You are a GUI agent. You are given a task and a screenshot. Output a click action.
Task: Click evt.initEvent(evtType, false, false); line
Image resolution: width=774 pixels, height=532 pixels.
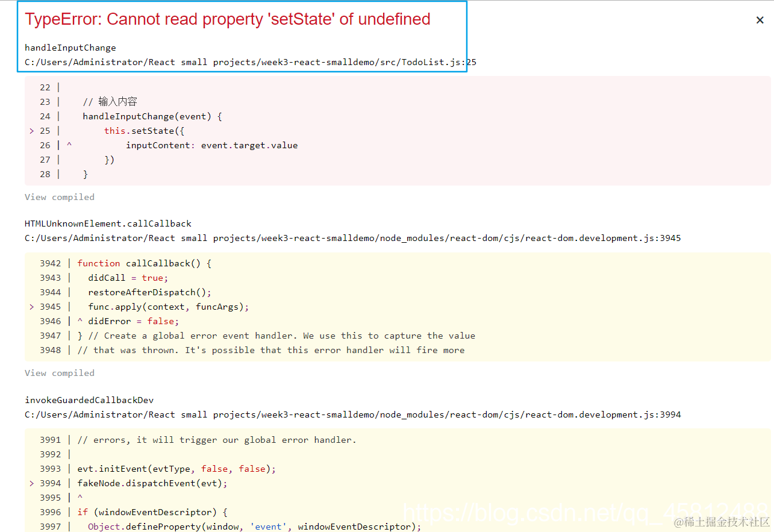(x=176, y=469)
